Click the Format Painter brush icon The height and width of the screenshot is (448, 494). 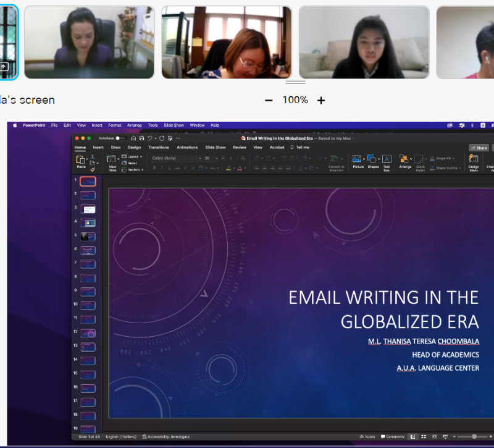point(92,169)
